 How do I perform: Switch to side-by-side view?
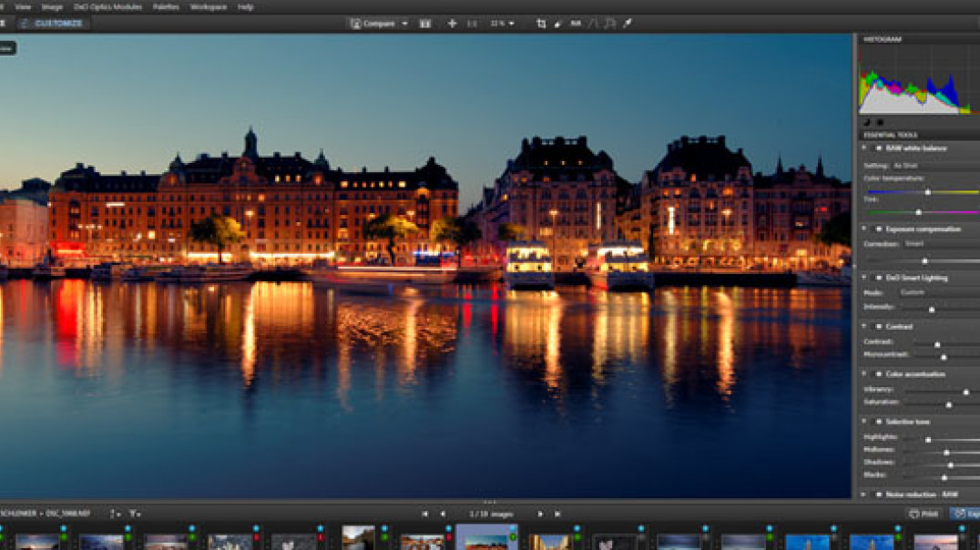(425, 24)
